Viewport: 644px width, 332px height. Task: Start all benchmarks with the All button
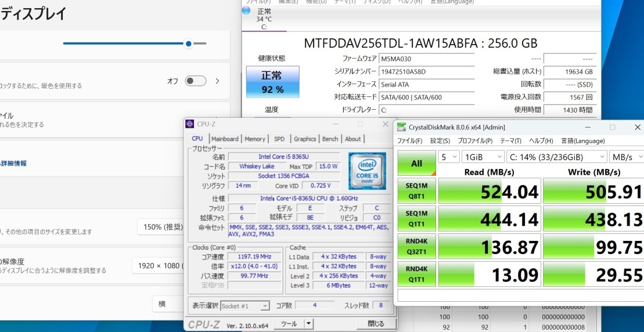pyautogui.click(x=416, y=163)
